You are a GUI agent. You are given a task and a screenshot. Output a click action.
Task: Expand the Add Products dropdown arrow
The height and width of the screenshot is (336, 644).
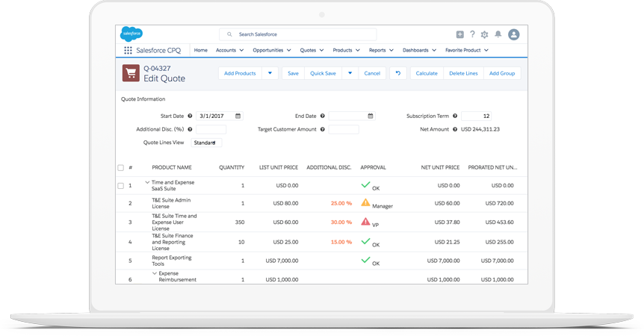click(270, 73)
